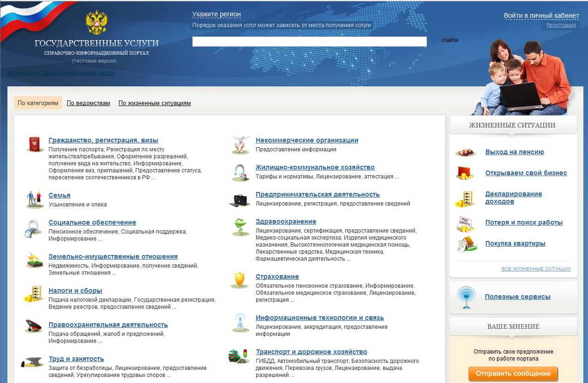
Task: Click the search input field in the header
Action: (309, 42)
